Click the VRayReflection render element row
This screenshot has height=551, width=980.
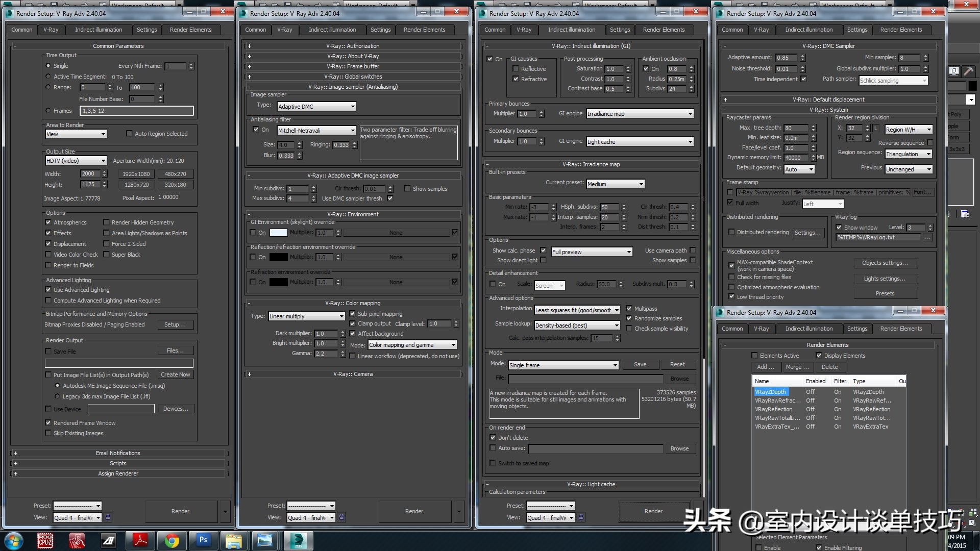tap(774, 409)
